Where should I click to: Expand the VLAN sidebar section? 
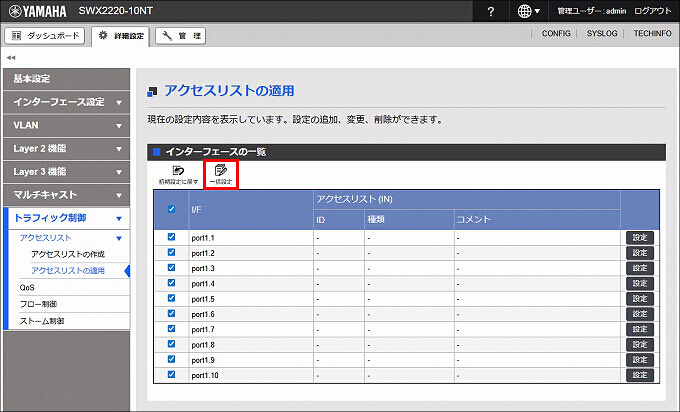[x=65, y=125]
